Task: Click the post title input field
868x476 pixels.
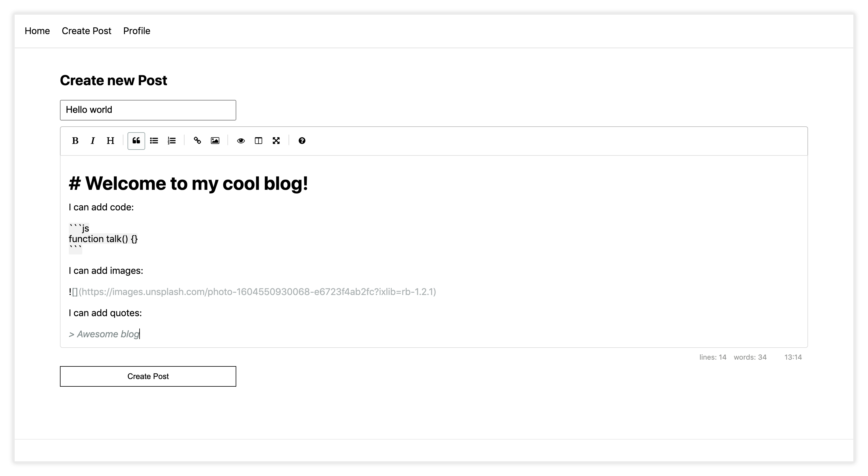Action: click(148, 110)
